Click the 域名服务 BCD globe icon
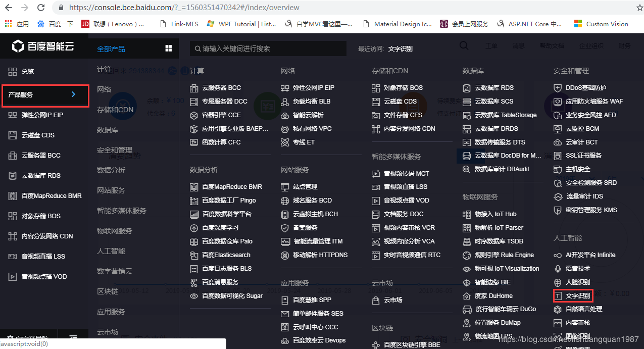Screen dimensions: 644x349 point(285,201)
